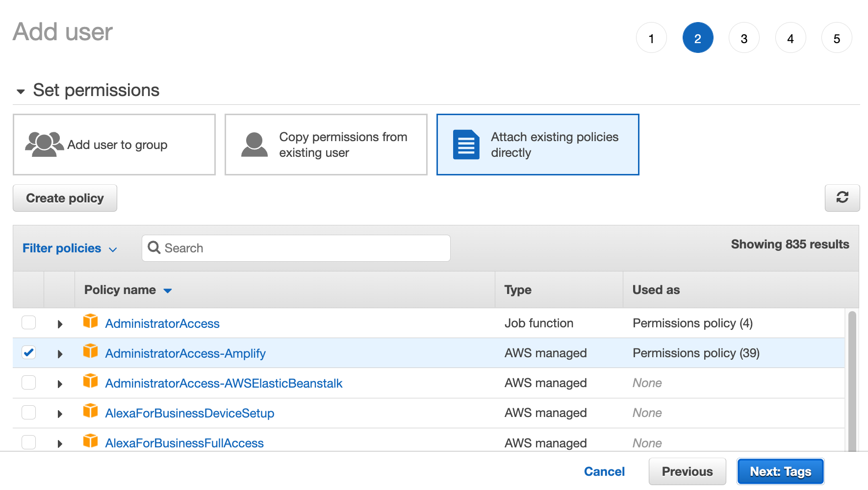Click the document icon in Attach existing policies
Screen dimensions: 868x490
click(466, 145)
